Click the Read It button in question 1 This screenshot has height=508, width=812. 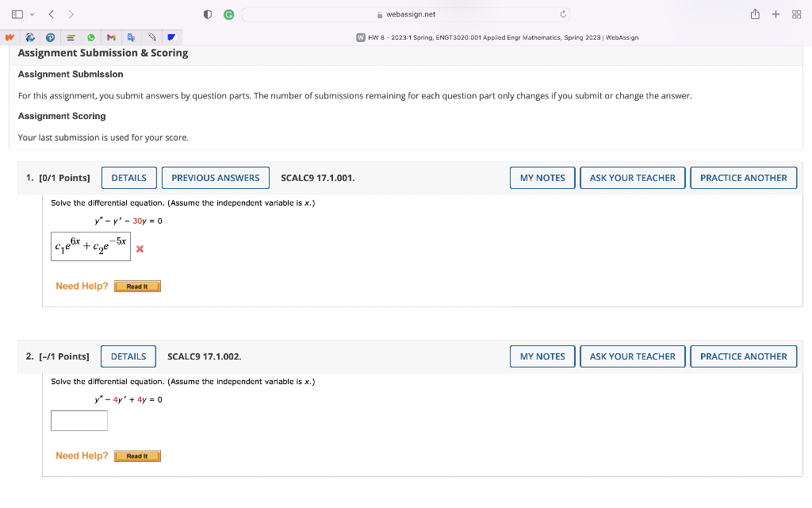(x=137, y=286)
